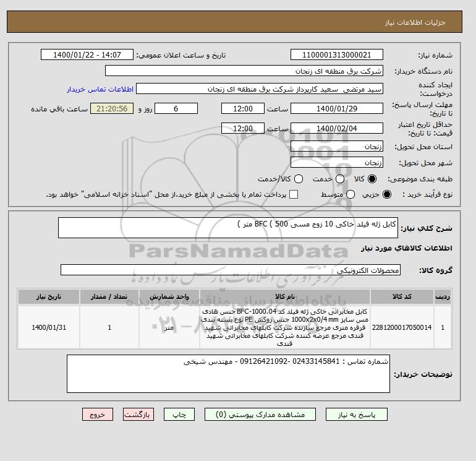Click the buyer notes field with phone numbers
Screen dimensions: 476x461
click(228, 374)
